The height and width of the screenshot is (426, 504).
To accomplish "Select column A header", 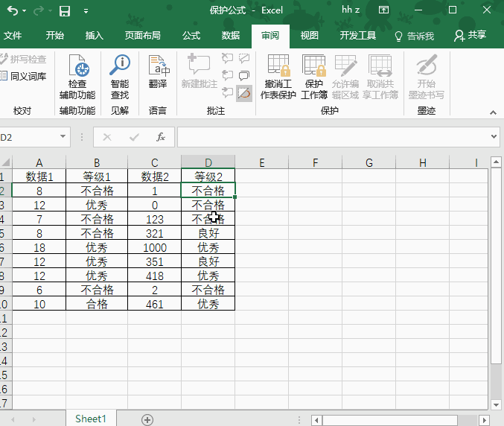I will (x=39, y=162).
